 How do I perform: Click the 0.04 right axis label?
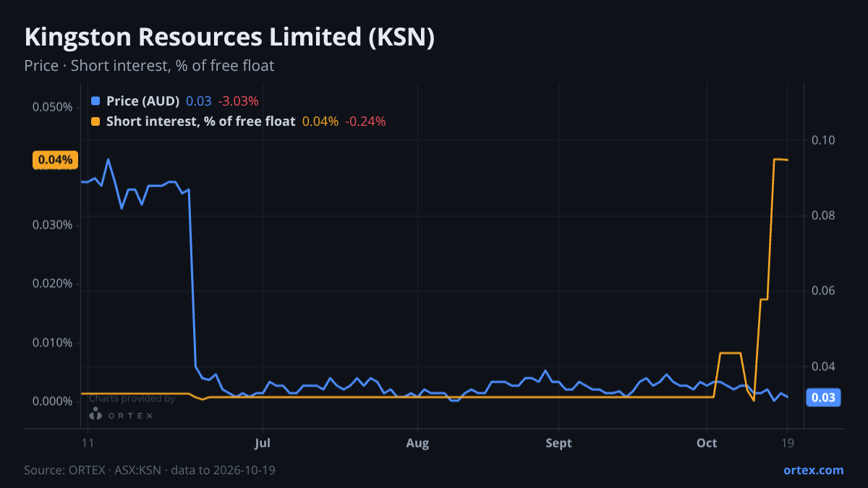click(x=822, y=367)
